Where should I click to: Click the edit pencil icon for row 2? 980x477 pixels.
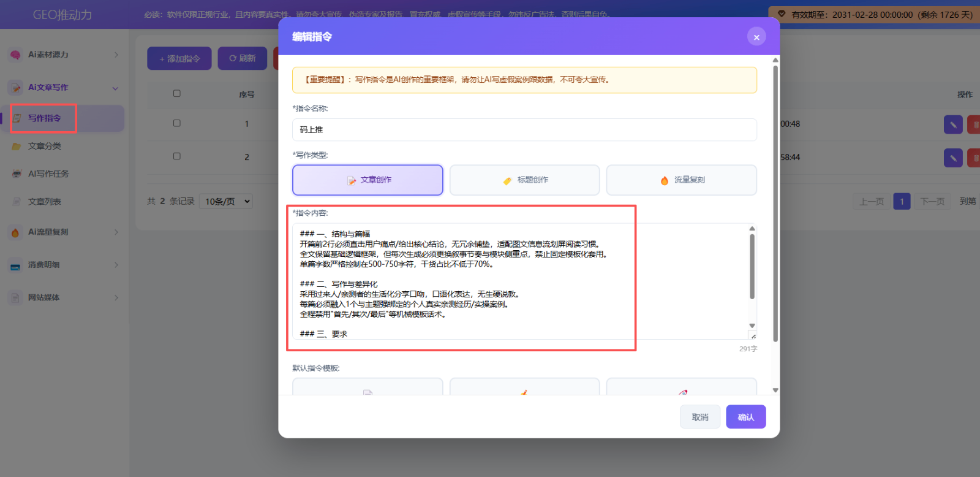click(953, 158)
